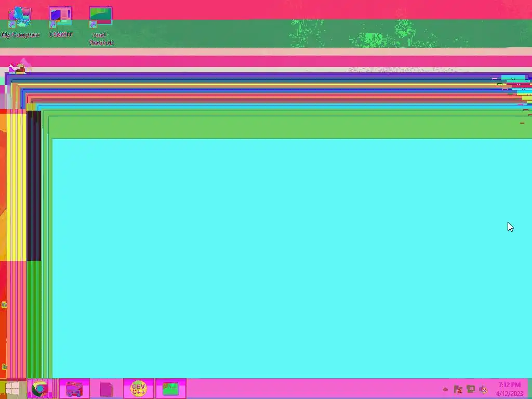Open the volume tray icon

(483, 389)
